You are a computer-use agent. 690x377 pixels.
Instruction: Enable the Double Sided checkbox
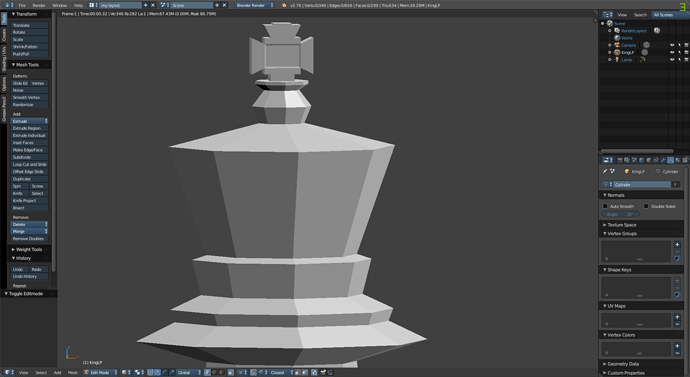(646, 206)
